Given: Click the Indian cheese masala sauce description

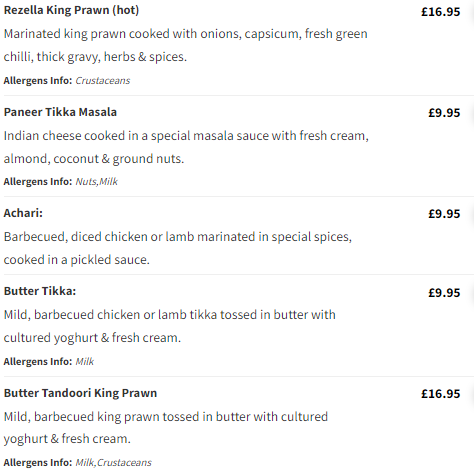Looking at the screenshot, I should tap(186, 147).
